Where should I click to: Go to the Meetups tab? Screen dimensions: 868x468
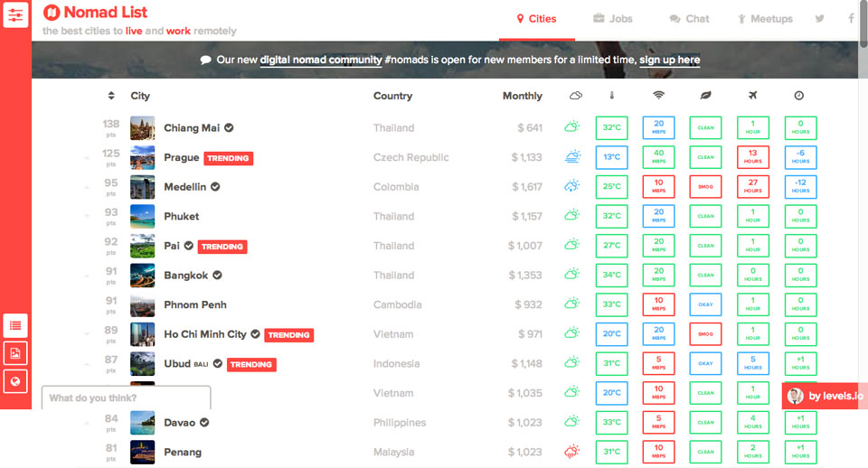(x=765, y=19)
